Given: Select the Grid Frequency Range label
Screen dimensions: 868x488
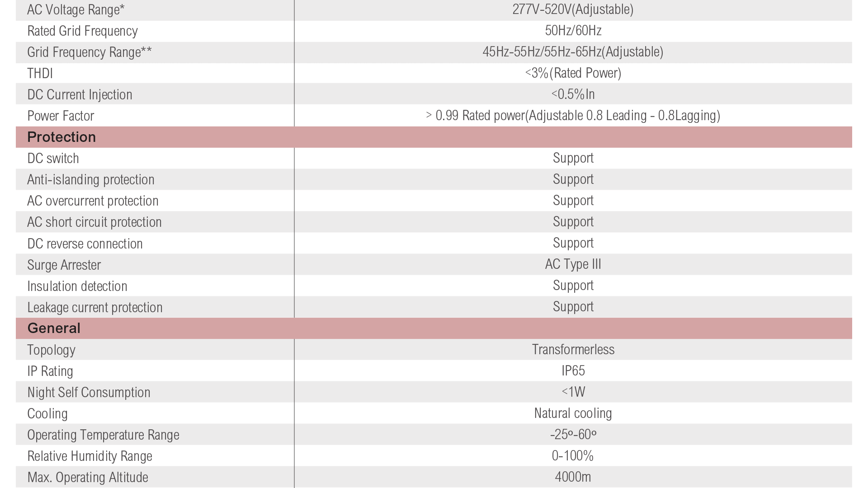Looking at the screenshot, I should pyautogui.click(x=90, y=52).
